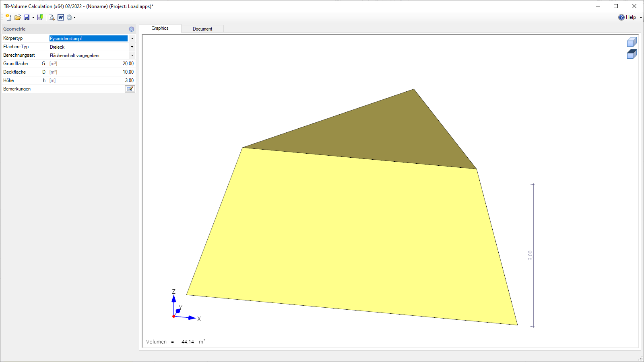
Task: Click the Volumen result 44.14
Action: coord(188,342)
